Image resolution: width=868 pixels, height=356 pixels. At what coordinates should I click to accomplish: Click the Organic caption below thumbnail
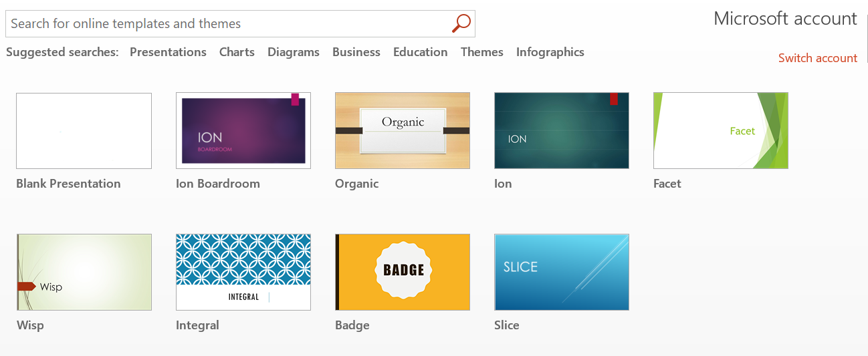coord(357,184)
